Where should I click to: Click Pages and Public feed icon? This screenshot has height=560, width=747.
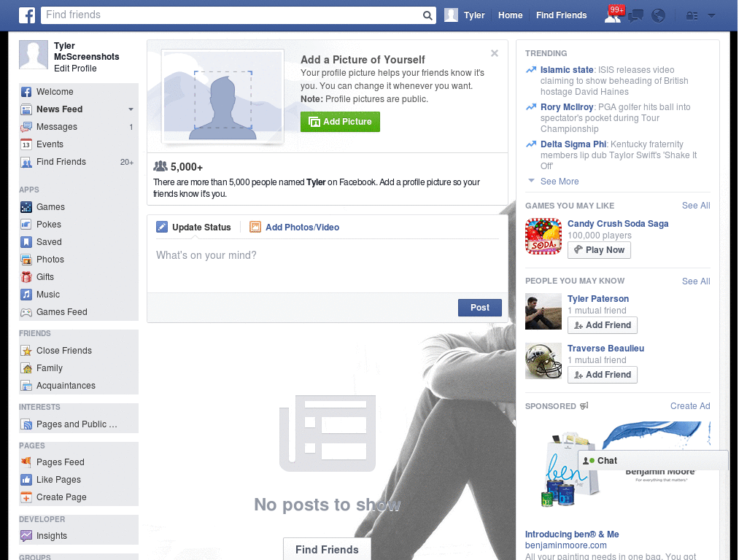coord(26,424)
